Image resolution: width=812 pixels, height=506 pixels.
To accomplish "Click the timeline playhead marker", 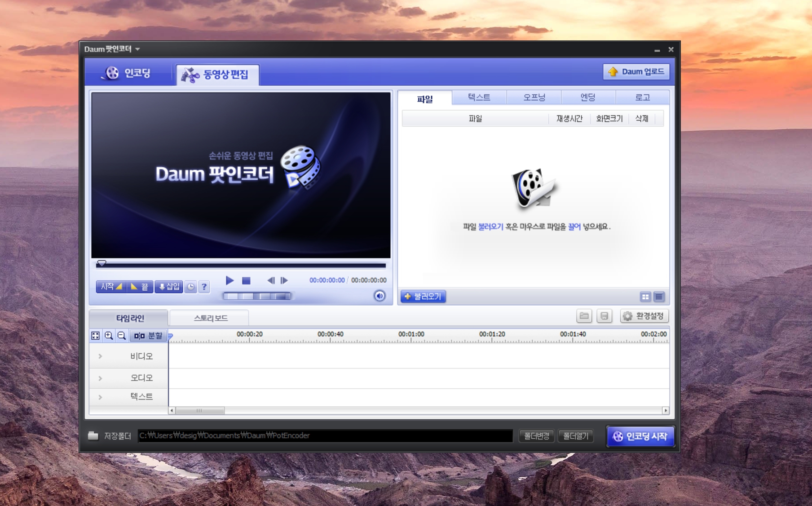I will (x=170, y=336).
